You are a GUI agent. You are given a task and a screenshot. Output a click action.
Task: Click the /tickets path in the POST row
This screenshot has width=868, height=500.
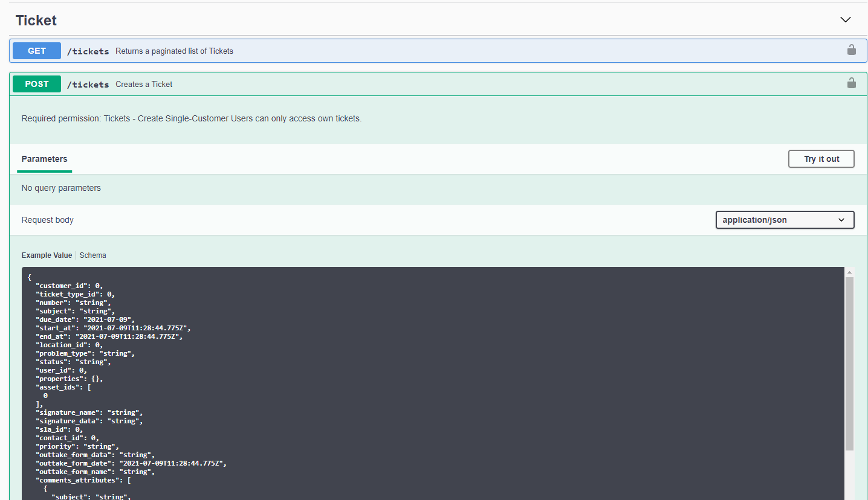pyautogui.click(x=88, y=85)
